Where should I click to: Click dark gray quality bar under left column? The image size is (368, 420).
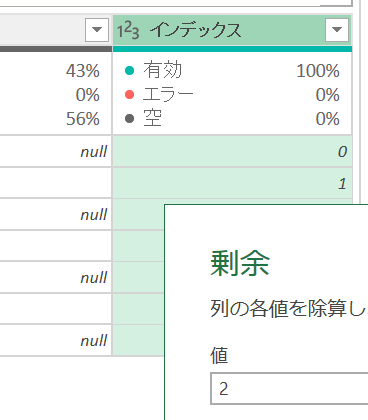[x=56, y=49]
